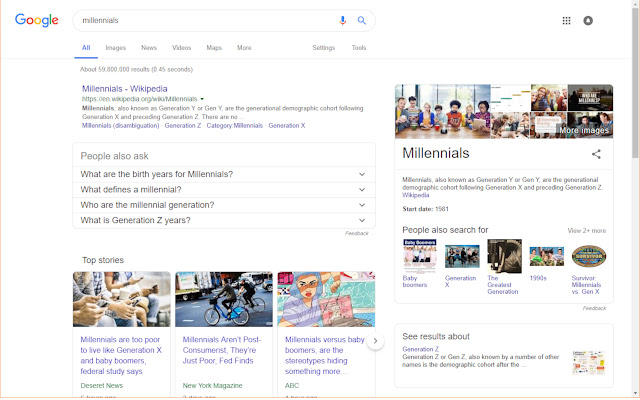Open Wikipedia result URL dropdown arrow
Viewport: 640px width, 400px height.
pyautogui.click(x=202, y=99)
